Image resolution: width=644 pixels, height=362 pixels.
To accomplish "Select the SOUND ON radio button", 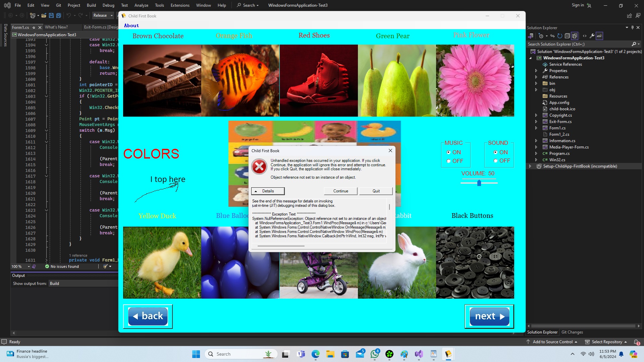I will tap(496, 152).
